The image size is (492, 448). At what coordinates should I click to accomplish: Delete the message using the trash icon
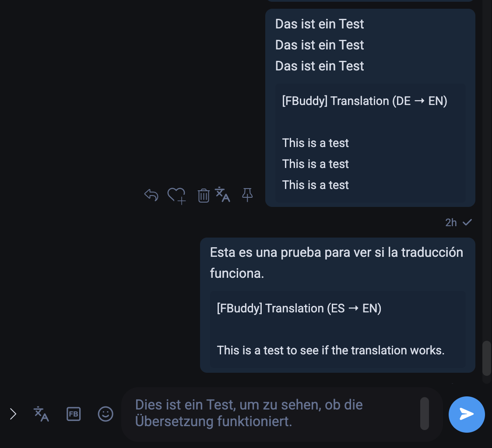[x=203, y=195]
